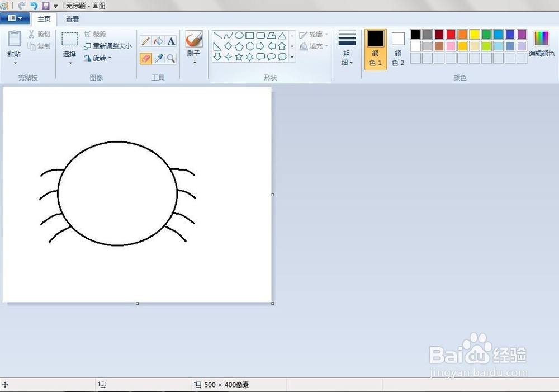Choose the Curve shape
Image resolution: width=559 pixels, height=392 pixels.
click(x=228, y=35)
